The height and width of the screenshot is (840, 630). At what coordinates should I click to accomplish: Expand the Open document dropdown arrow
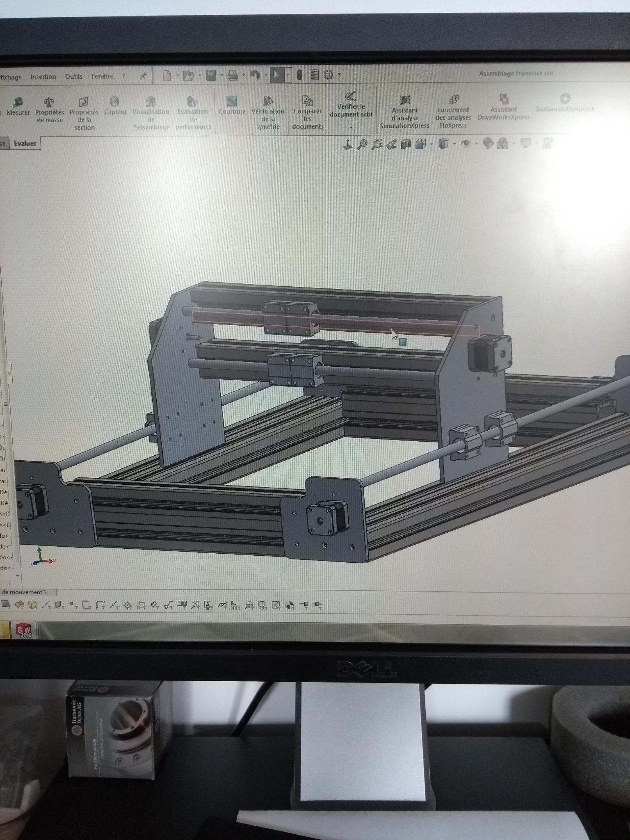200,75
